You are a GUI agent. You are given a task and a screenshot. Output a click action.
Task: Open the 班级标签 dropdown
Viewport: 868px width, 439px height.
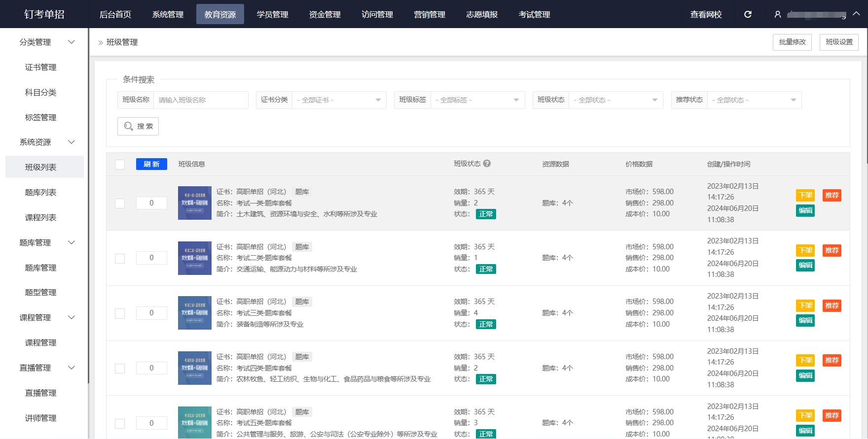[x=478, y=100]
